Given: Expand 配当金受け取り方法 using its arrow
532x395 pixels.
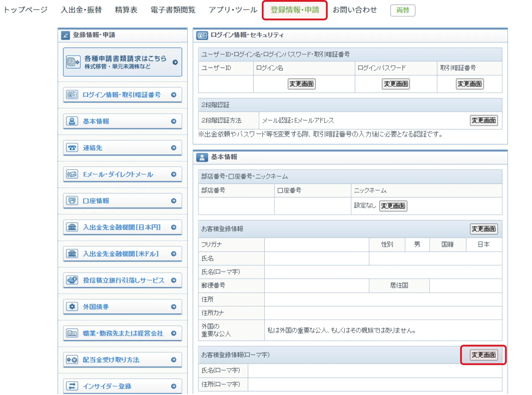Looking at the screenshot, I should [174, 360].
